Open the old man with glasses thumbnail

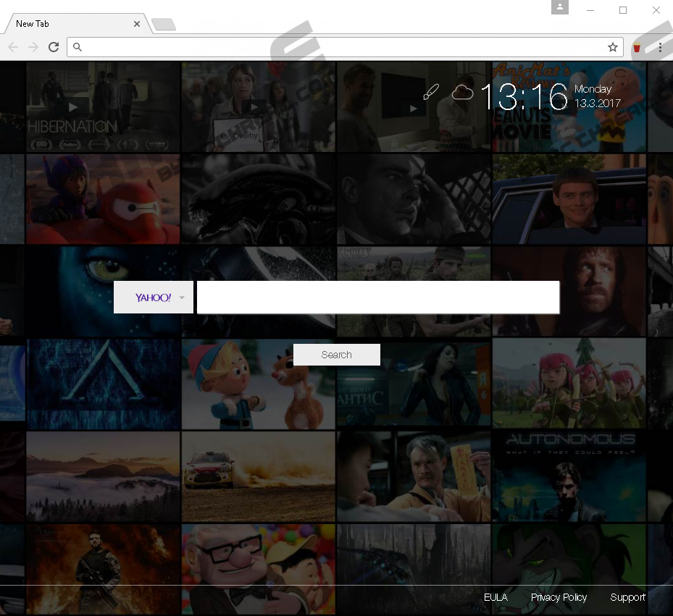[259, 569]
